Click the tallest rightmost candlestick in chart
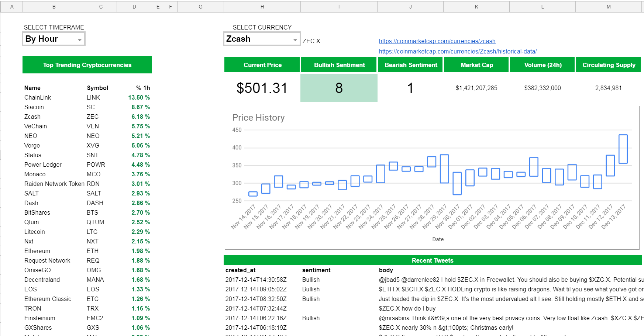Image resolution: width=644 pixels, height=336 pixels. [x=623, y=149]
